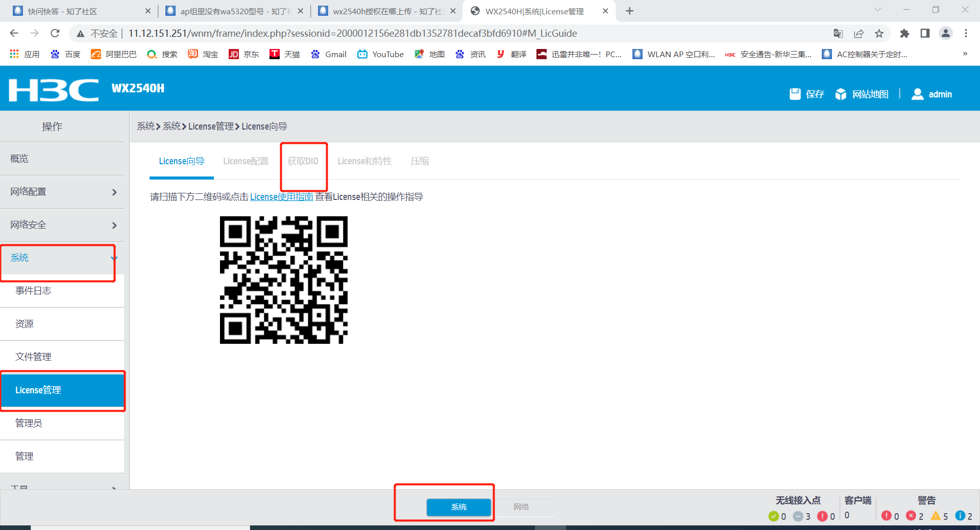This screenshot has height=530, width=980.
Task: Close the WX2540H License管理 browser tab
Action: [605, 11]
